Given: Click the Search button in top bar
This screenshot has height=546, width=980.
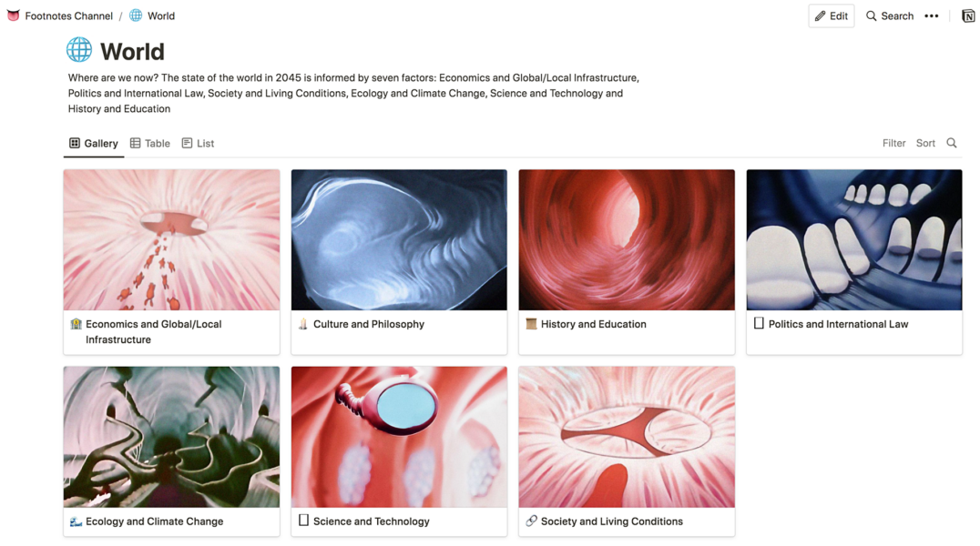Looking at the screenshot, I should (x=890, y=16).
